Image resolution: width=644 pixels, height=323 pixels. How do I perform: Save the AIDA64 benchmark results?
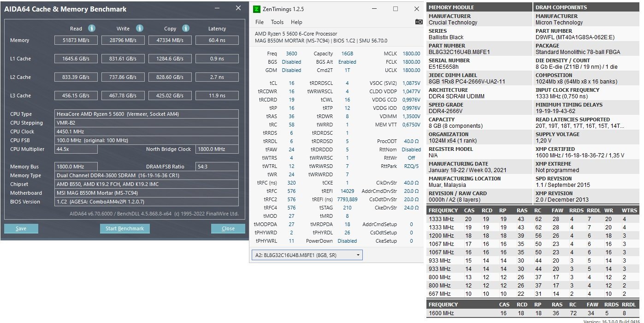pyautogui.click(x=21, y=228)
